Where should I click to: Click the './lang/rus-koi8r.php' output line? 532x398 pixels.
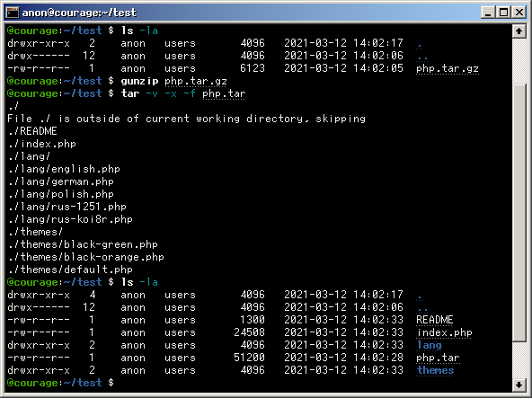pos(70,219)
